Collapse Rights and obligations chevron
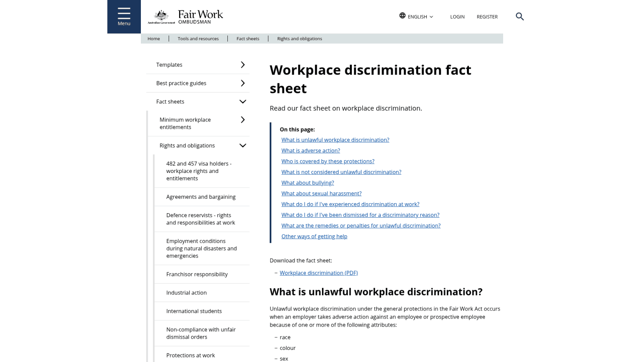 point(243,146)
